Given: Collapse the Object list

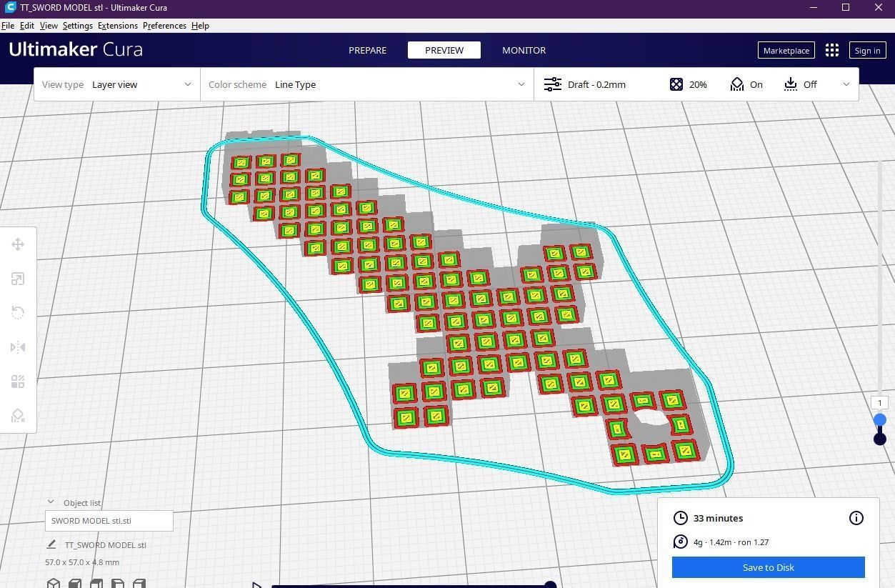Looking at the screenshot, I should click(x=51, y=502).
